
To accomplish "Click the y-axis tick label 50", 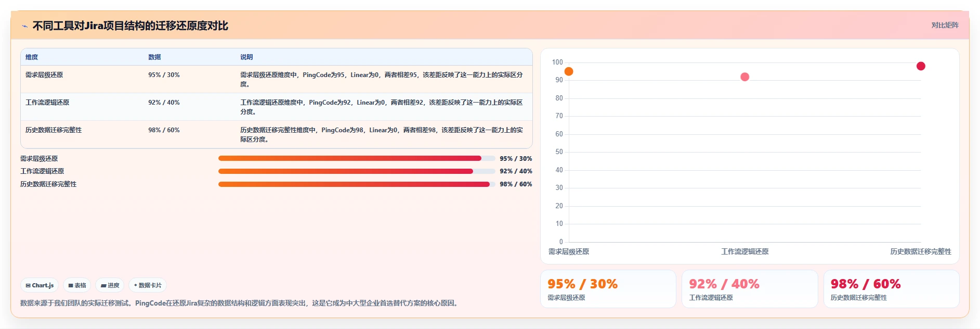I will (559, 152).
